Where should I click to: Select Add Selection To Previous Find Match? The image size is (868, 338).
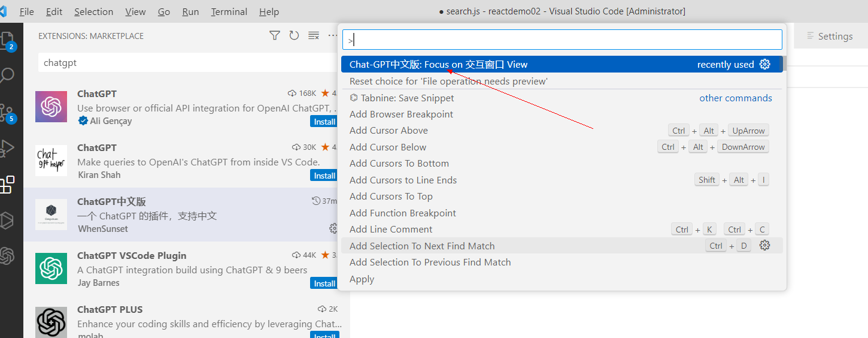(x=562, y=262)
